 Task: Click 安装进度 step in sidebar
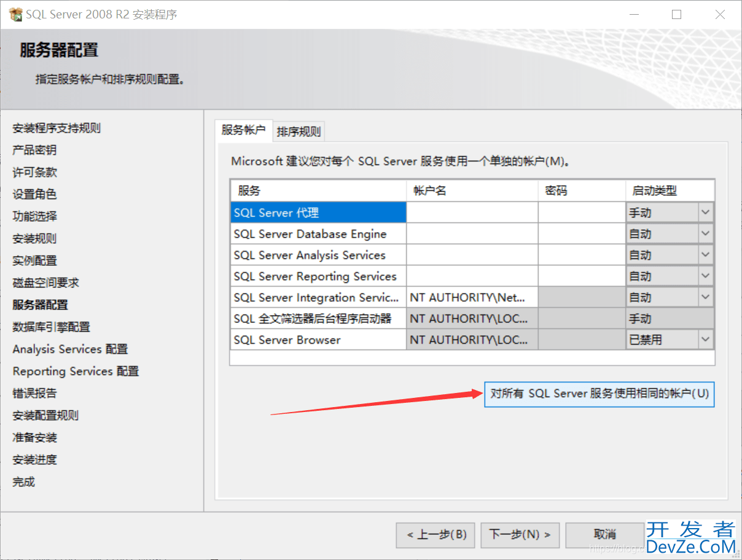[x=34, y=460]
